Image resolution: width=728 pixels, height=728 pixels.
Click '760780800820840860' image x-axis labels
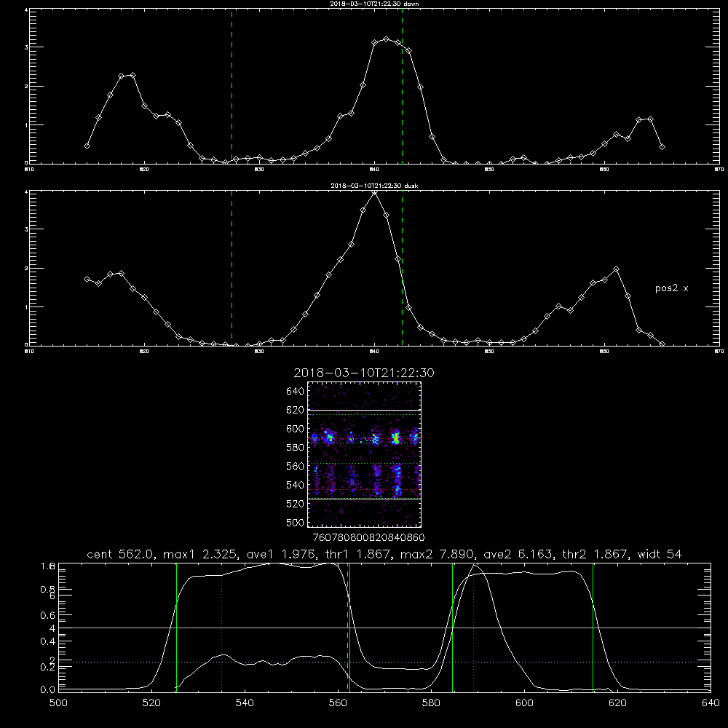pos(368,537)
